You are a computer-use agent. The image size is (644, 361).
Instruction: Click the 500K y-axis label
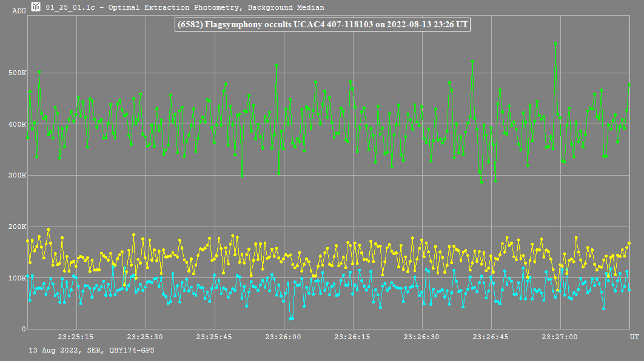click(16, 73)
